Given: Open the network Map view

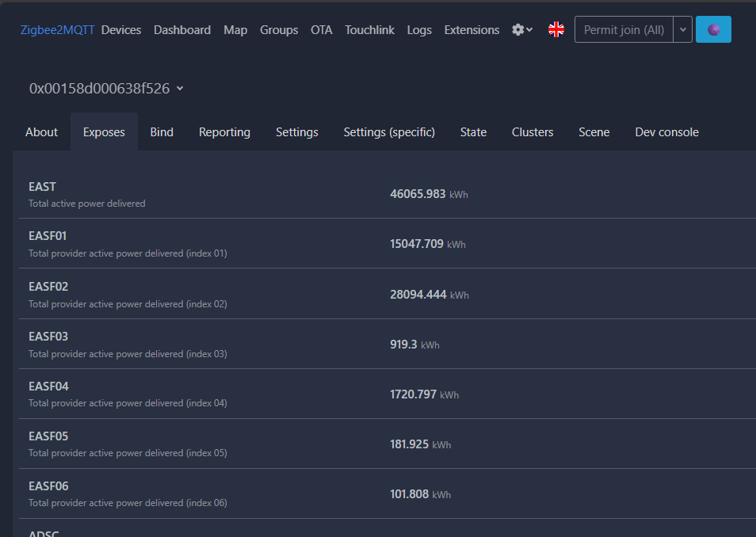Looking at the screenshot, I should 235,30.
